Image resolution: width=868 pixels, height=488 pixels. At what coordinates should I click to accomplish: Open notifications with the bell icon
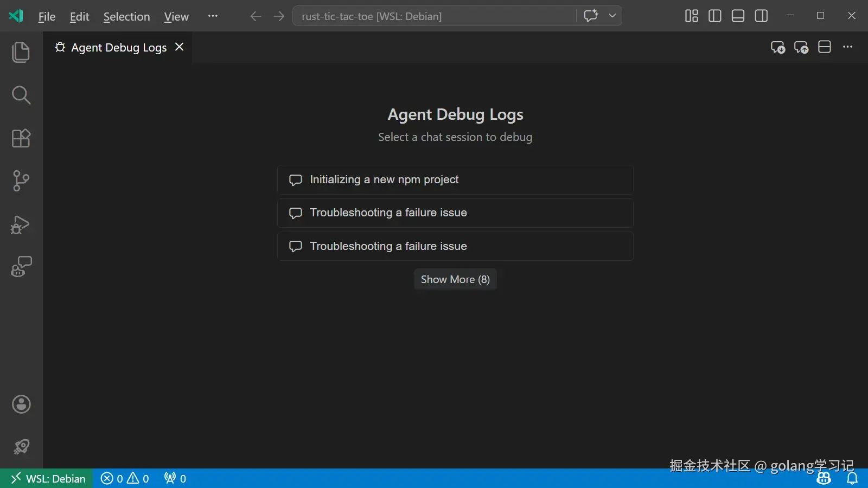(852, 478)
